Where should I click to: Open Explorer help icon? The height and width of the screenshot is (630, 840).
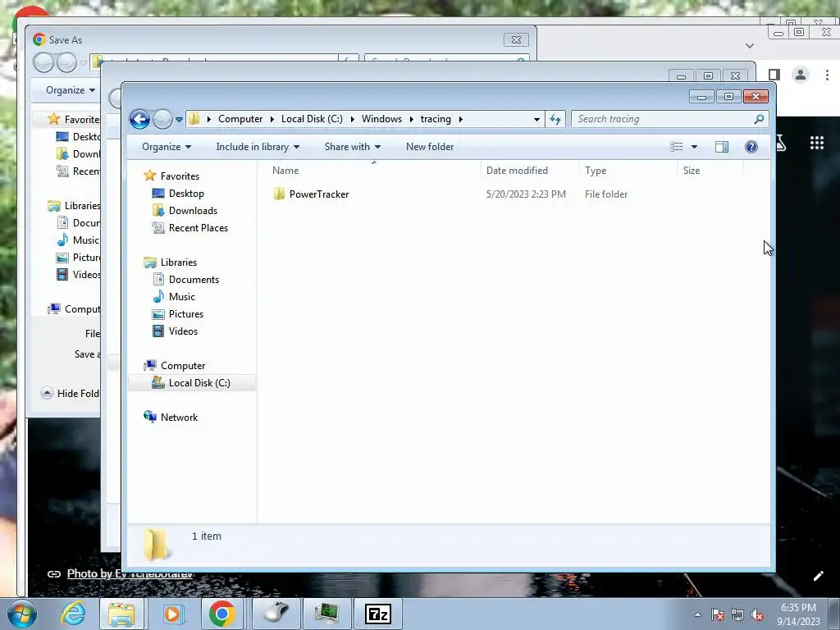[x=751, y=147]
